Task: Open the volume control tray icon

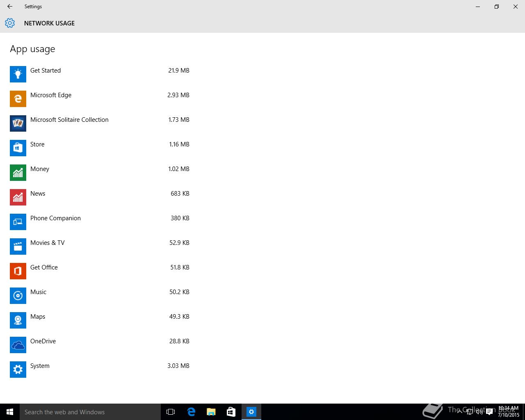Action: click(479, 412)
